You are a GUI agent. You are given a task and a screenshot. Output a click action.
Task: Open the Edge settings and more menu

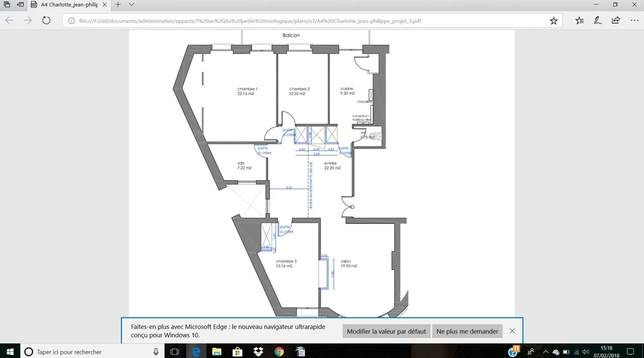point(634,20)
